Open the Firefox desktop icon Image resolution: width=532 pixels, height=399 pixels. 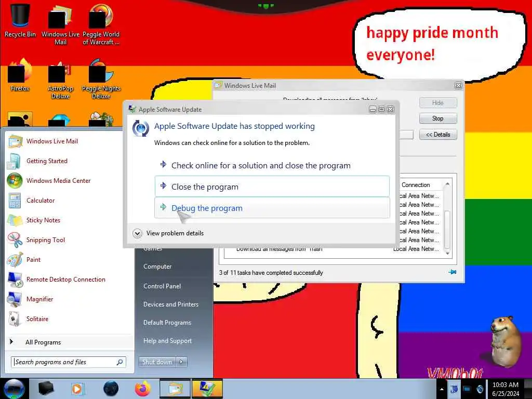pos(20,75)
